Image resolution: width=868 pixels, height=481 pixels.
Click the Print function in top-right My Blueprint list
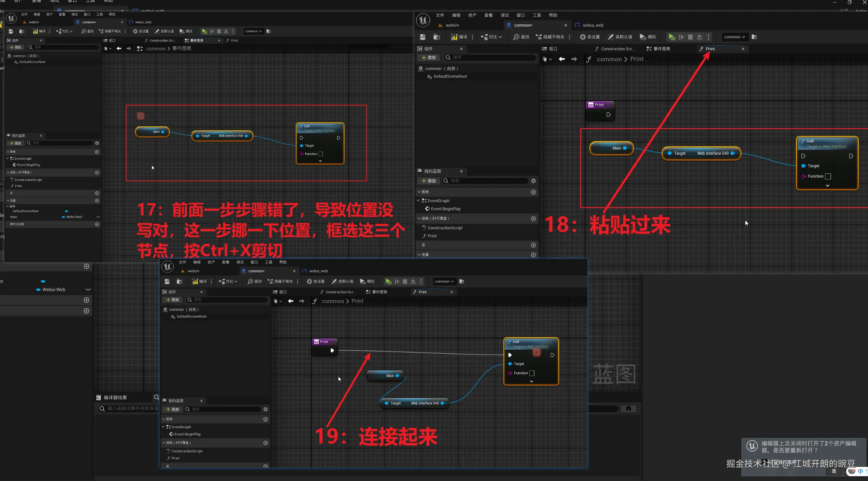pos(432,236)
